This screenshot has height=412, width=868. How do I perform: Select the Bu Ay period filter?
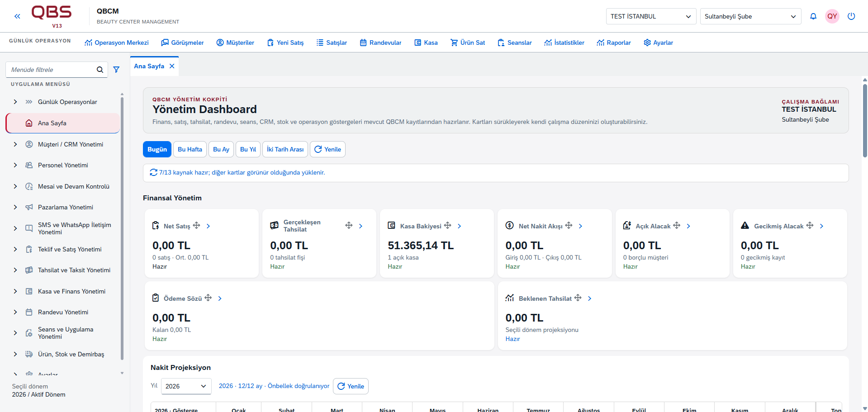(221, 149)
